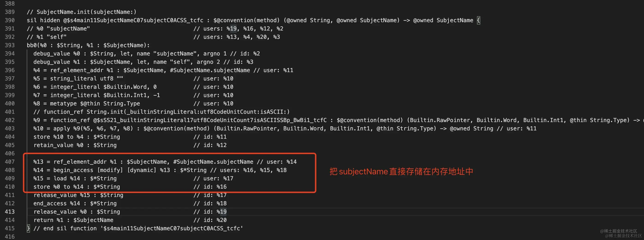644x240 pixels.
Task: Click line number 390 in the gutter
Action: tap(9, 20)
